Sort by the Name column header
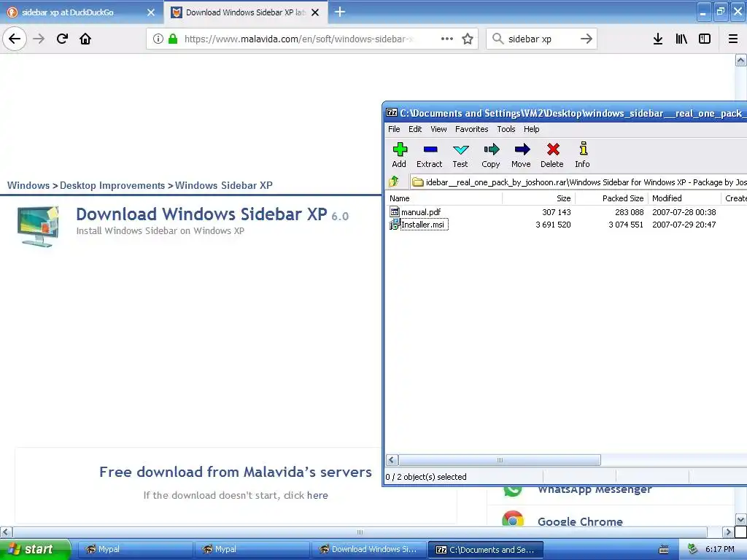The width and height of the screenshot is (747, 560). coord(444,198)
